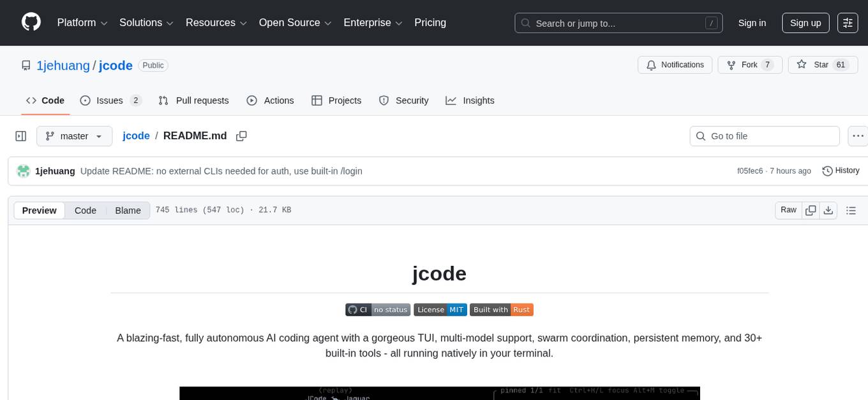Download the raw README file

tap(828, 210)
